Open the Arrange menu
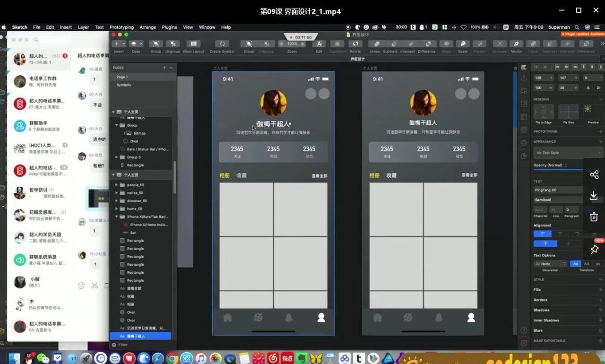The width and height of the screenshot is (605, 364). point(147,27)
